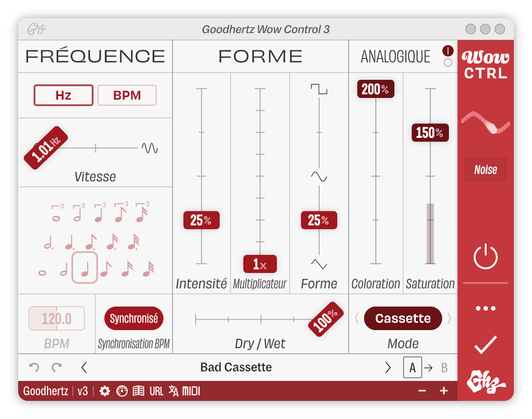The image size is (532, 419).
Task: Click the checkmark icon in red sidebar
Action: (x=485, y=345)
